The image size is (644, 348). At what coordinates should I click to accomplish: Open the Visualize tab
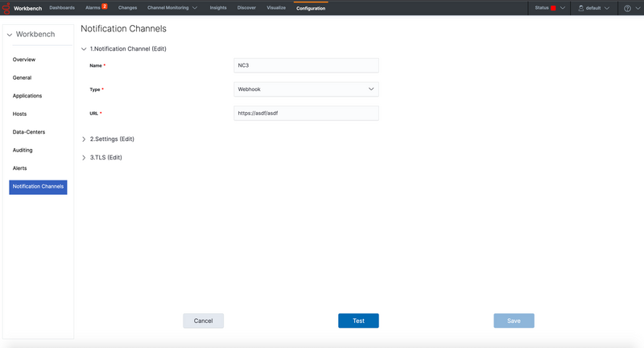pos(276,8)
